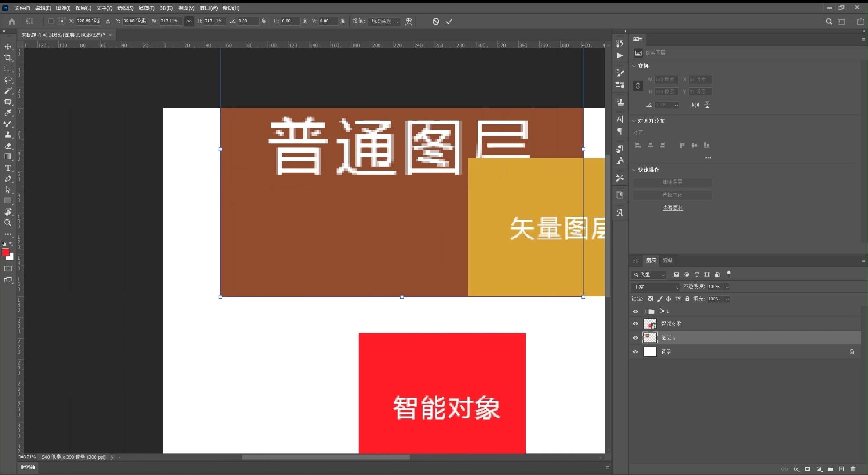This screenshot has width=868, height=475.
Task: Toggle Quick Mask mode icon
Action: pos(8,268)
